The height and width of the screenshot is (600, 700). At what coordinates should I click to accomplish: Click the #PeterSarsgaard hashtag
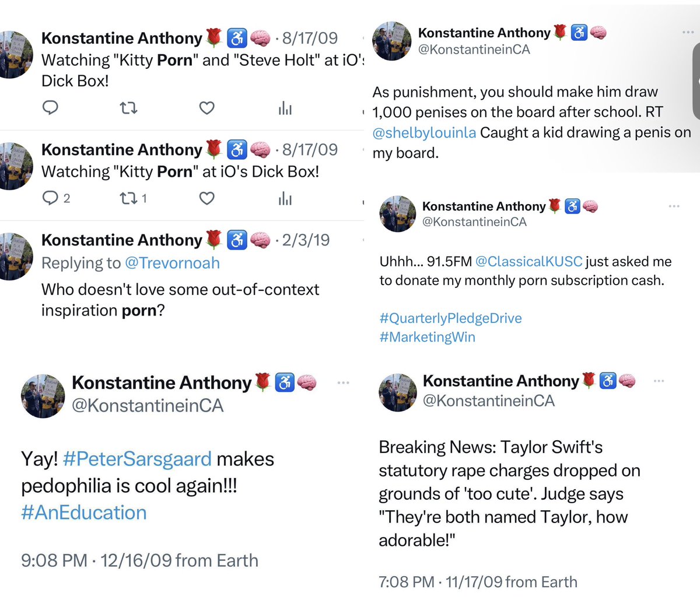click(137, 459)
